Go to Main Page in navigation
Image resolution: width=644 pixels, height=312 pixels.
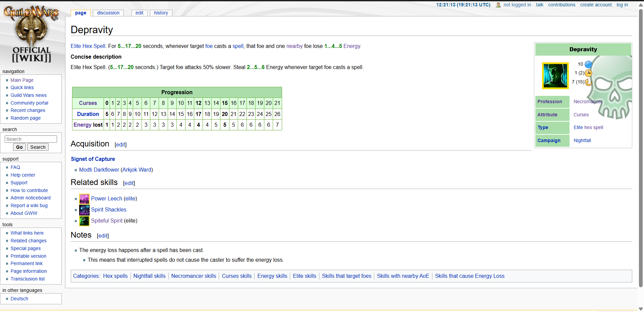tap(22, 80)
